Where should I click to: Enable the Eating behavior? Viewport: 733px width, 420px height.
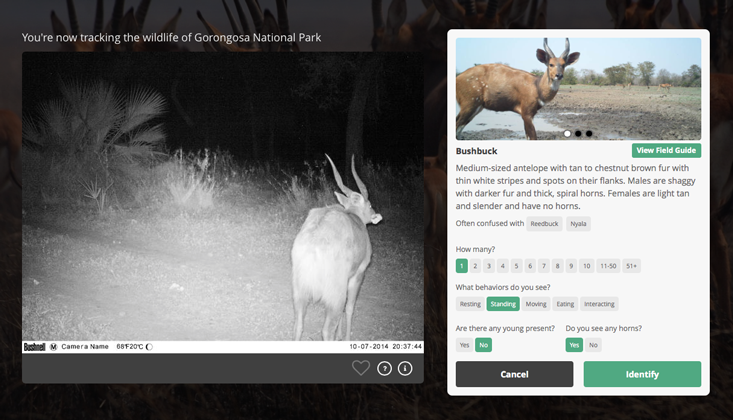(565, 304)
